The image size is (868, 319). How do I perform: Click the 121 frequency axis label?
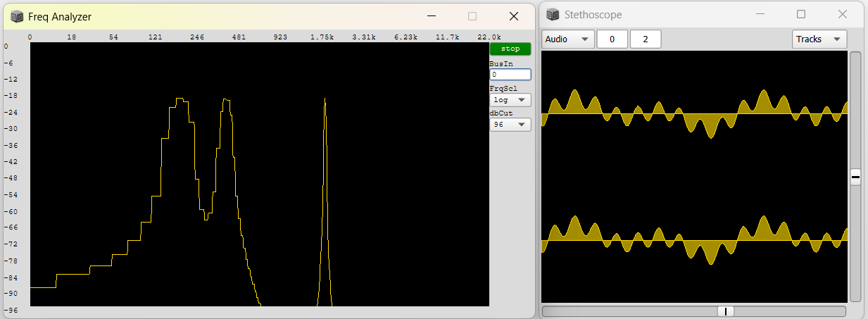tap(155, 37)
